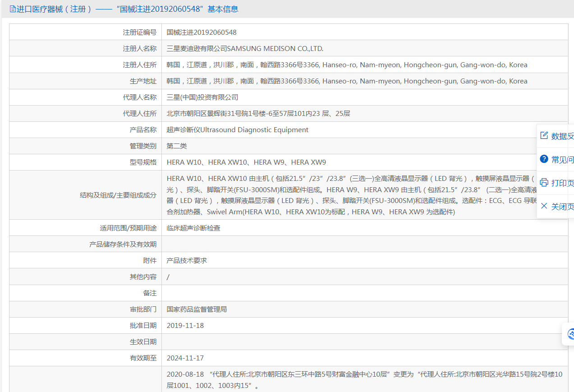Click 生产地址 label cell

pos(86,81)
